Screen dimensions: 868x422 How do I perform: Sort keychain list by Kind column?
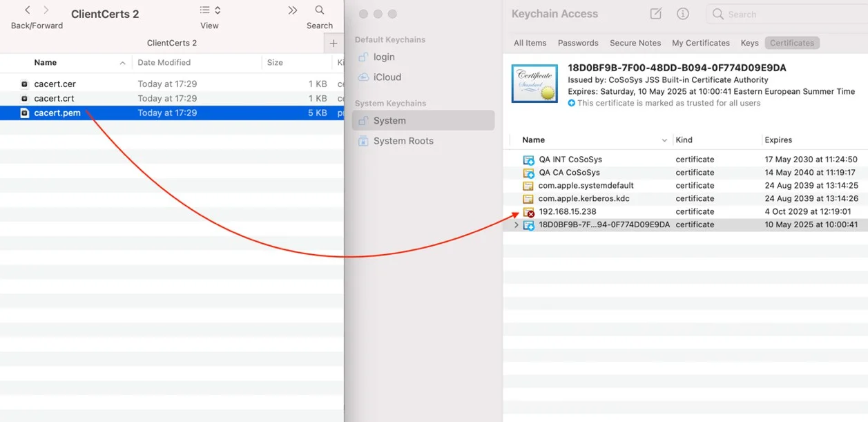684,140
